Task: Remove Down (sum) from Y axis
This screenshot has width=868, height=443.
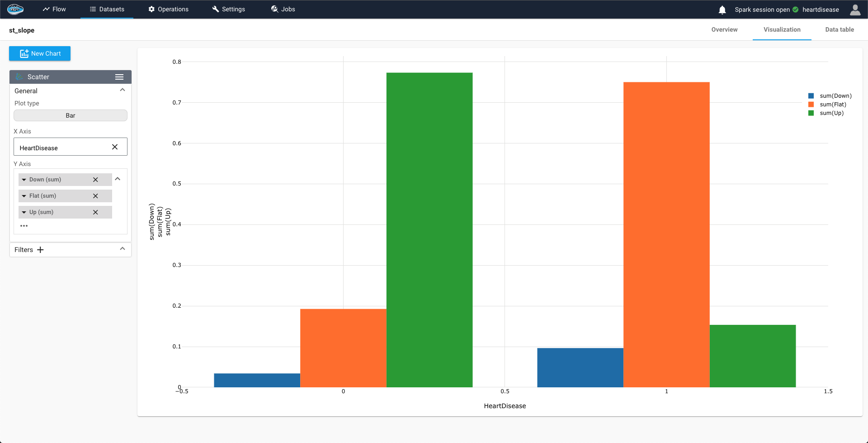Action: point(95,180)
